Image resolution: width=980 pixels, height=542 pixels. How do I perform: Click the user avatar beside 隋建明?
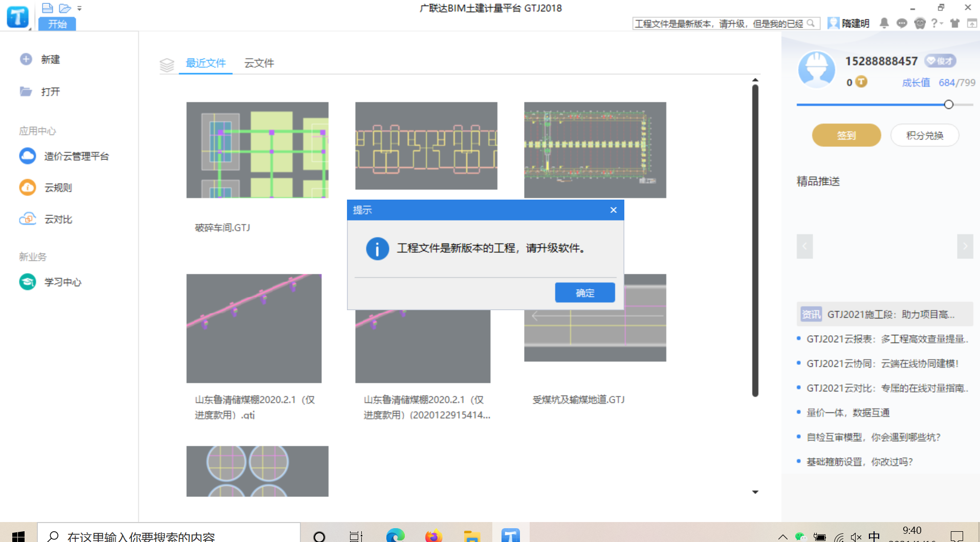pyautogui.click(x=834, y=23)
